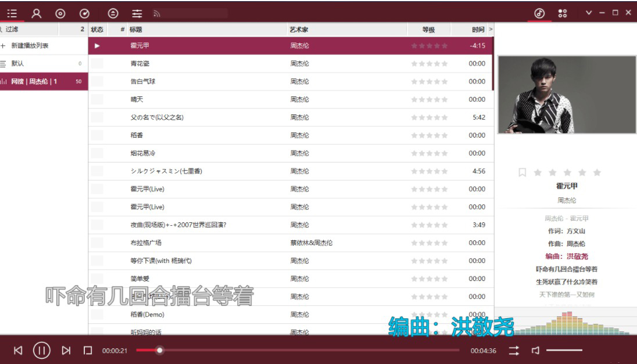
Task: Pause the current track
Action: click(x=41, y=350)
